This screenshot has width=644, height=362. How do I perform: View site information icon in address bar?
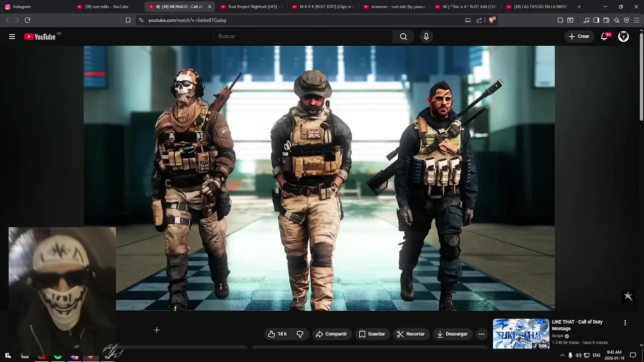pyautogui.click(x=141, y=20)
